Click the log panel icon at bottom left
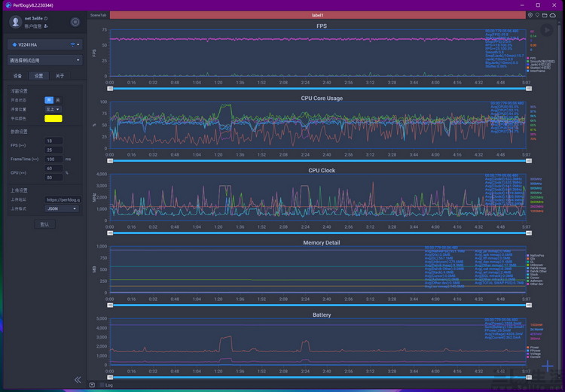 [x=92, y=384]
